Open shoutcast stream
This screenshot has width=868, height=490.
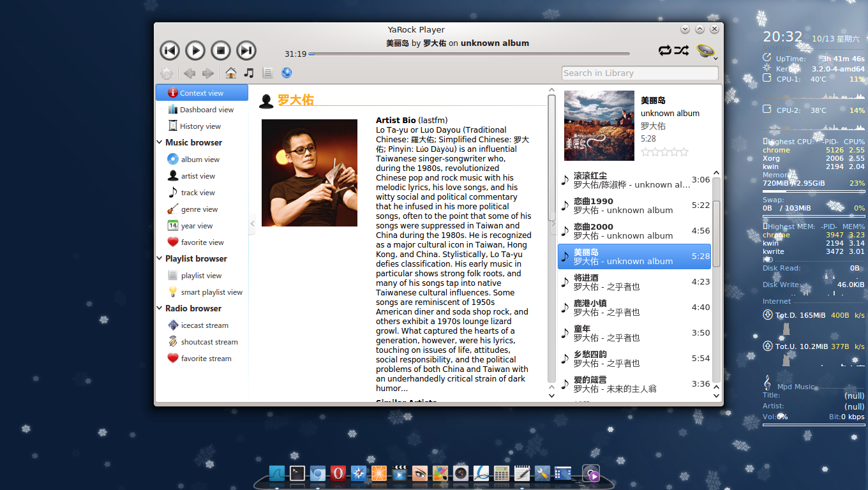click(x=202, y=341)
